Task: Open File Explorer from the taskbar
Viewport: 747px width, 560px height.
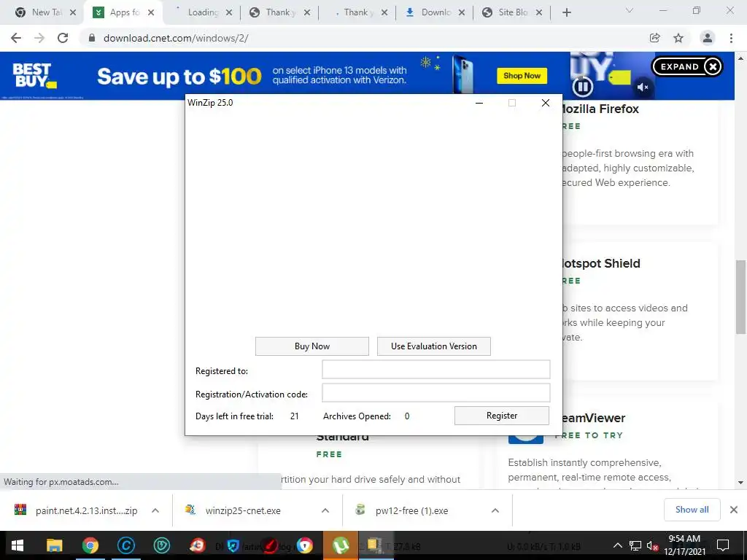Action: coord(54,545)
